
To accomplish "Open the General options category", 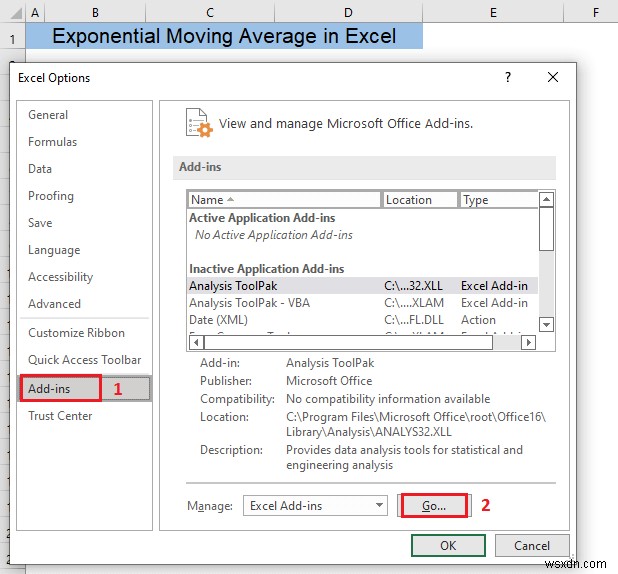I will pos(48,115).
